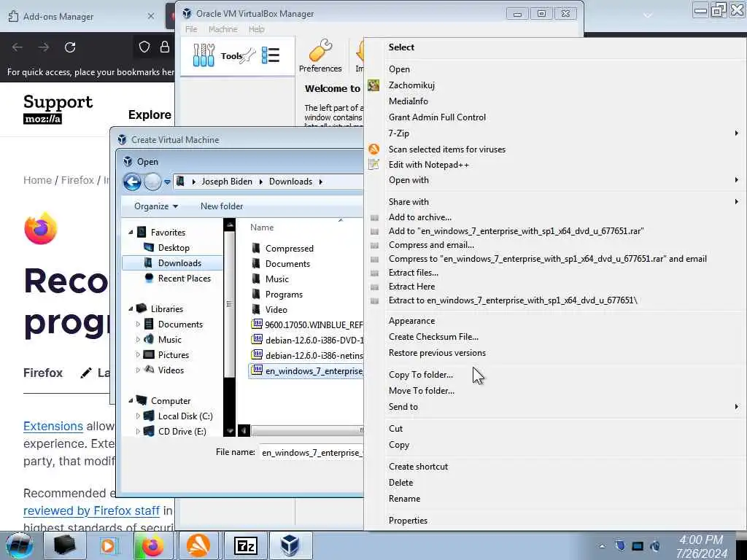
Task: Select CD Drive (E:) in tree
Action: pos(175,432)
